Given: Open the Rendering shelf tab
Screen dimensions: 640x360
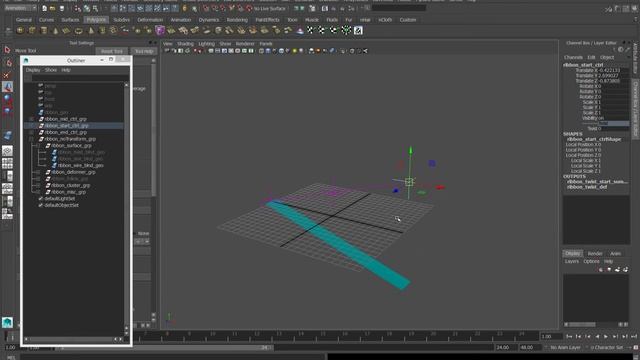Looking at the screenshot, I should [237, 20].
